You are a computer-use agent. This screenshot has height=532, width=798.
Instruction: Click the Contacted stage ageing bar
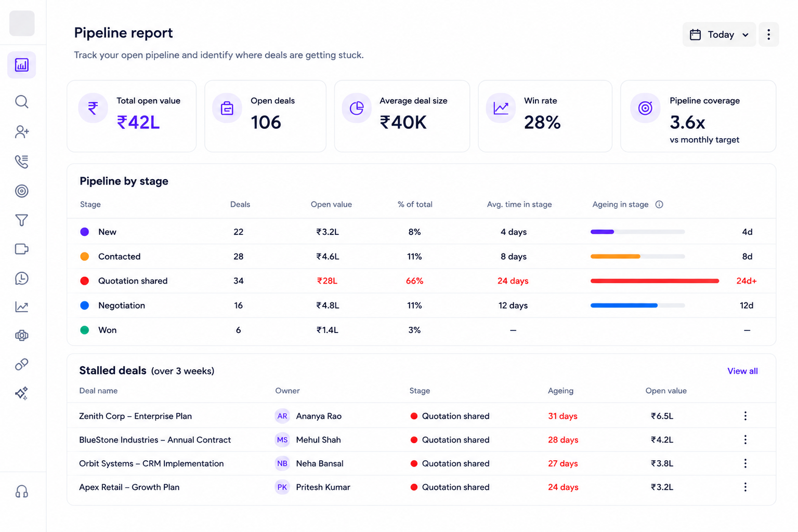[x=637, y=256]
